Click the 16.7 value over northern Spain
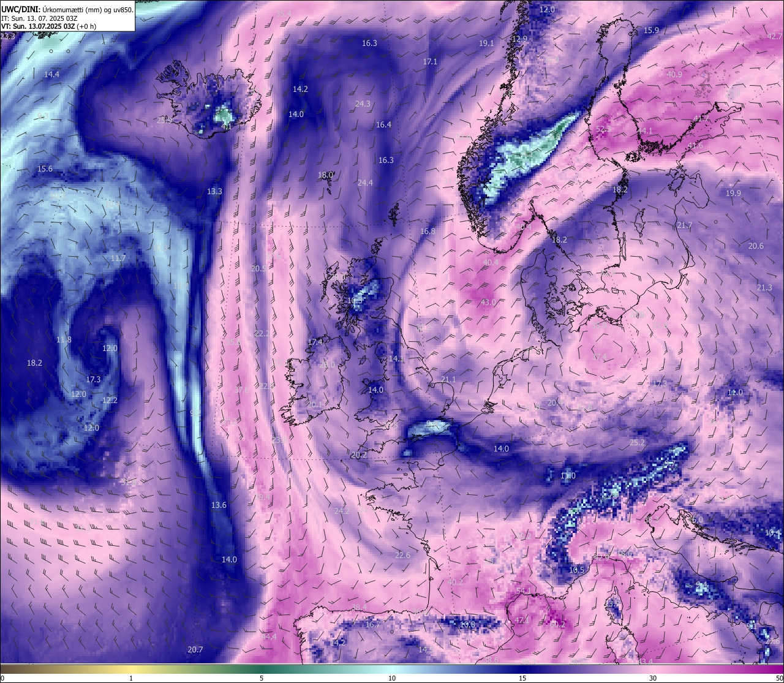The height and width of the screenshot is (683, 784). [373, 624]
